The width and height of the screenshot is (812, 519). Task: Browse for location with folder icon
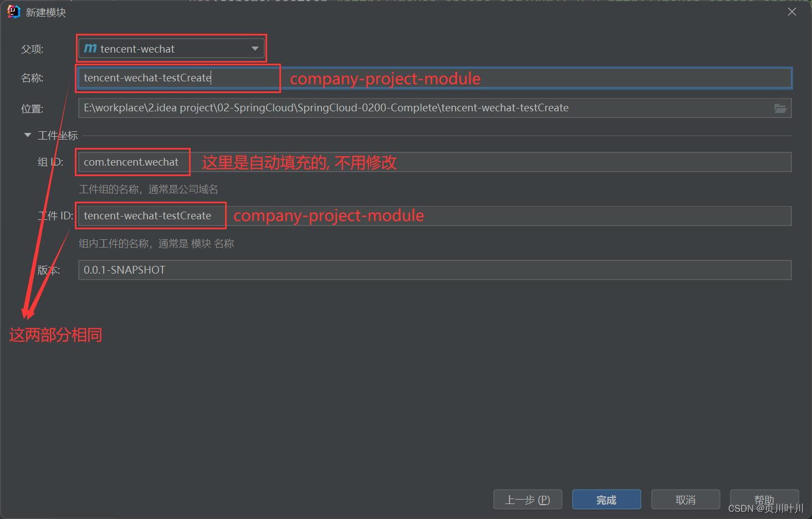tap(780, 109)
